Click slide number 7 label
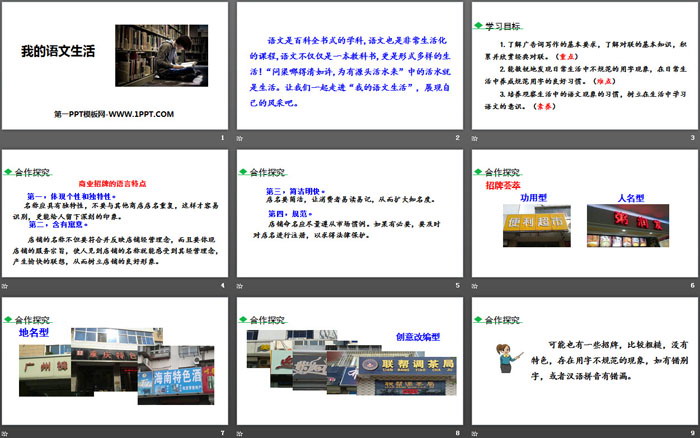Screen dimensions: 700x438 [222, 433]
